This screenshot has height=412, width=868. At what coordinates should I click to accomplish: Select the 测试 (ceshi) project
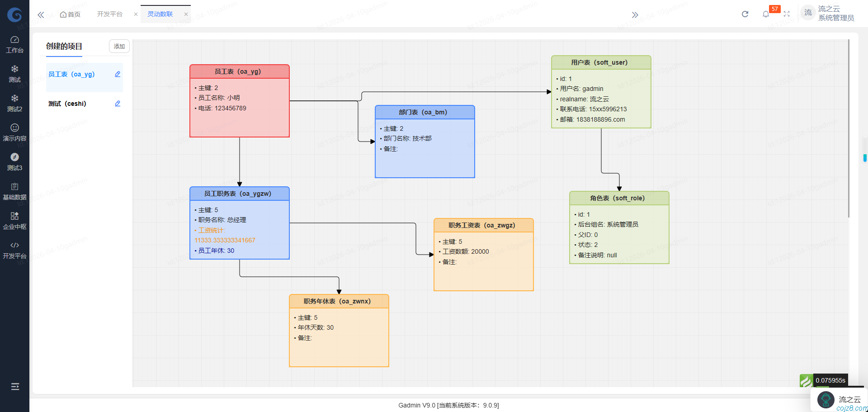(67, 104)
